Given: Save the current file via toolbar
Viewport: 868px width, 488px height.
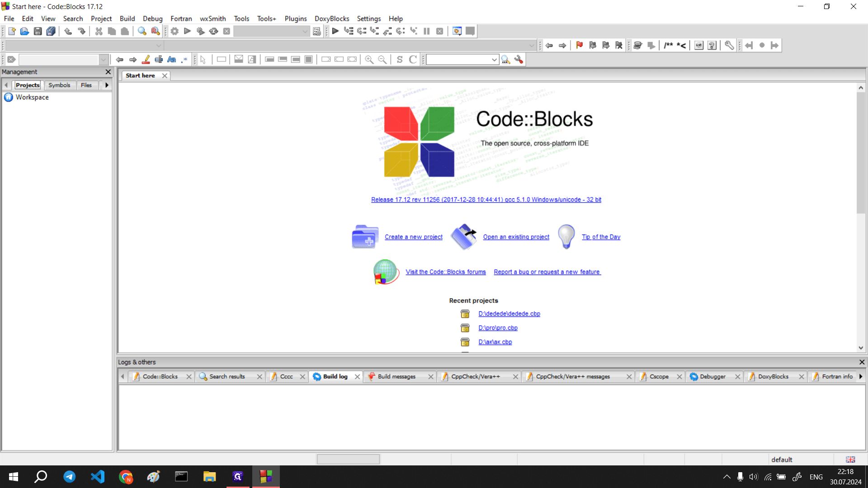Looking at the screenshot, I should (38, 31).
